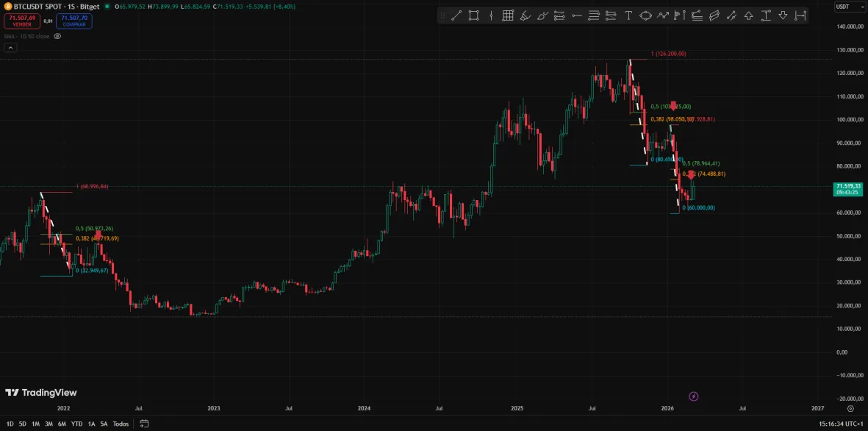Click the spread value 0,01
868x431 pixels.
49,21
